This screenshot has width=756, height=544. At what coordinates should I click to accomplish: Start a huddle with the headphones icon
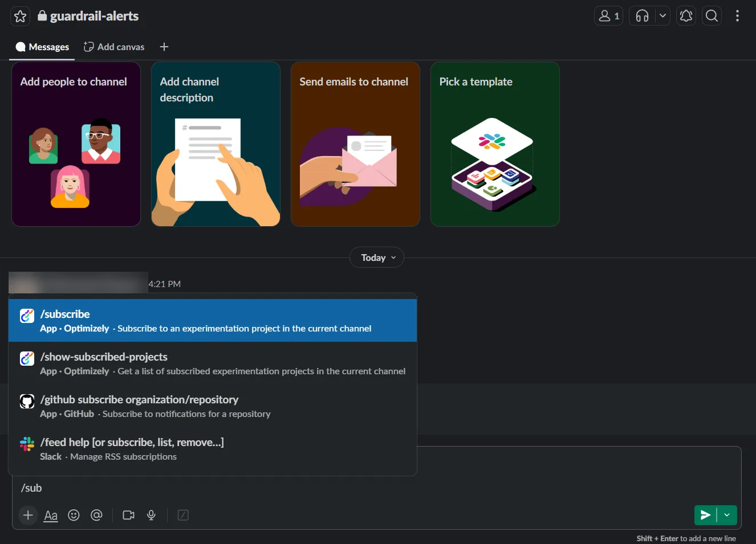pos(642,16)
